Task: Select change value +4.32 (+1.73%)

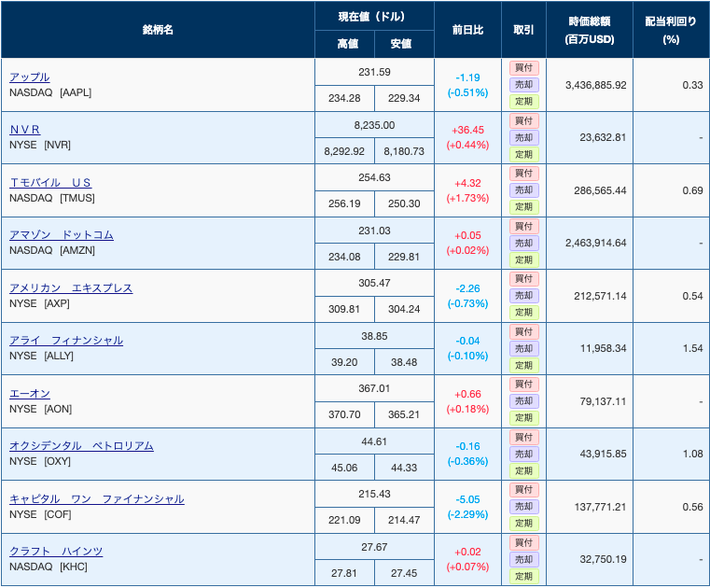Action: [x=467, y=190]
